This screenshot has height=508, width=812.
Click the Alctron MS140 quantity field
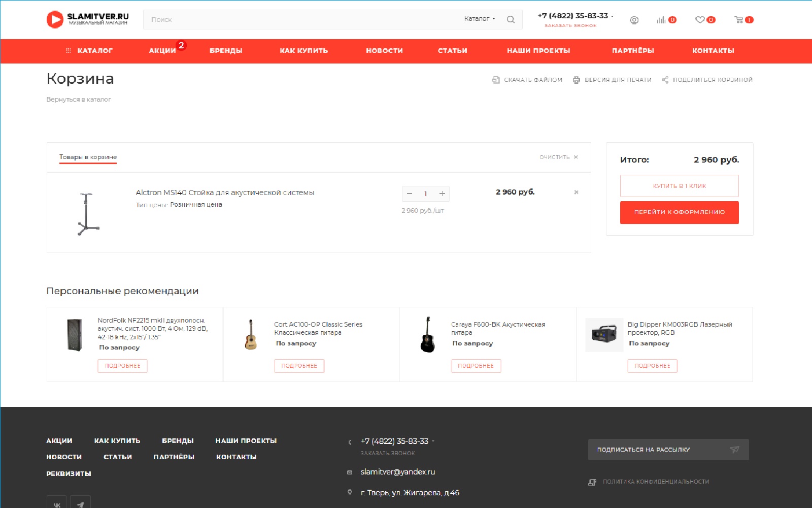click(426, 194)
